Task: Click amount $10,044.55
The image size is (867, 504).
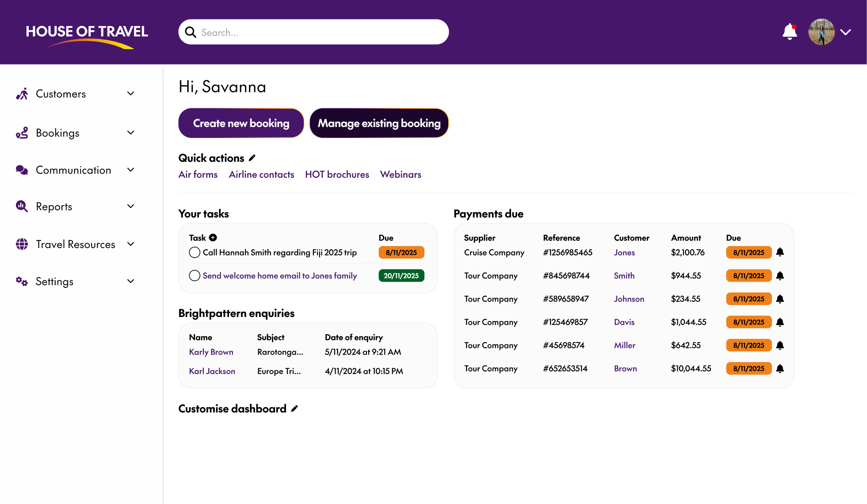Action: tap(691, 368)
